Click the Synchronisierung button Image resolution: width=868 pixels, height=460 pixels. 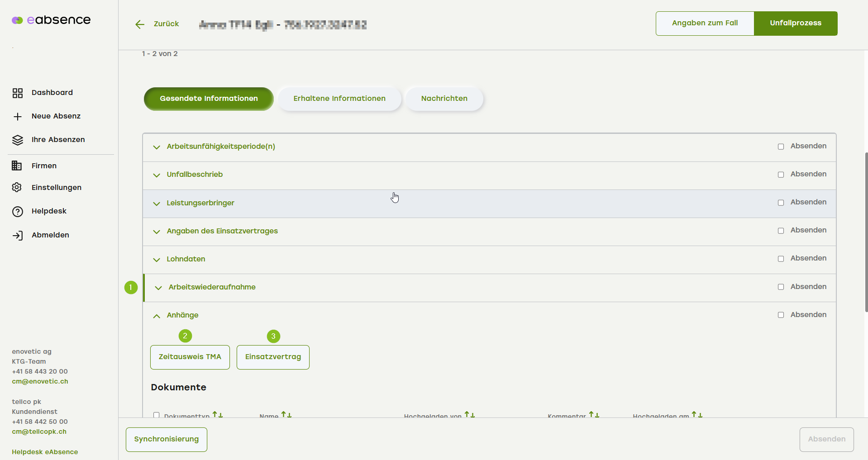[166, 439]
